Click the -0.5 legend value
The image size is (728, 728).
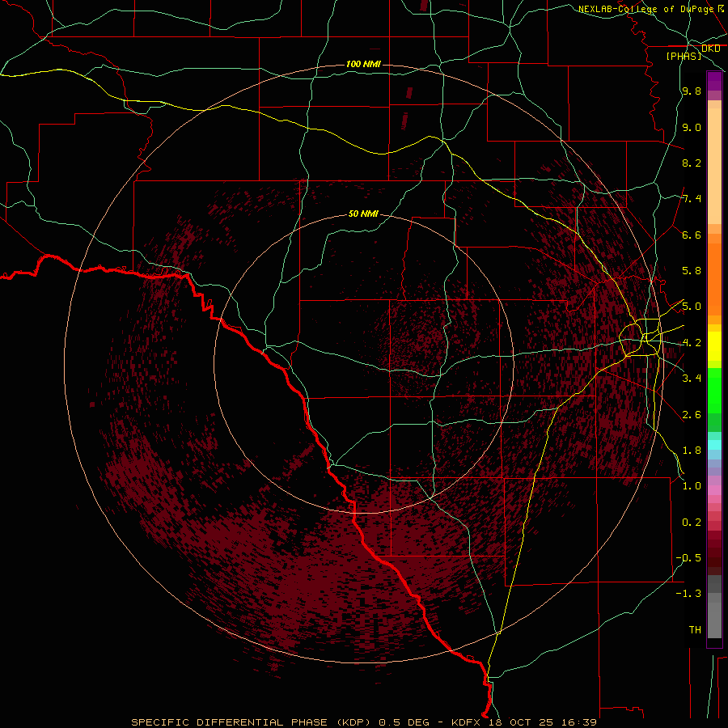[688, 558]
